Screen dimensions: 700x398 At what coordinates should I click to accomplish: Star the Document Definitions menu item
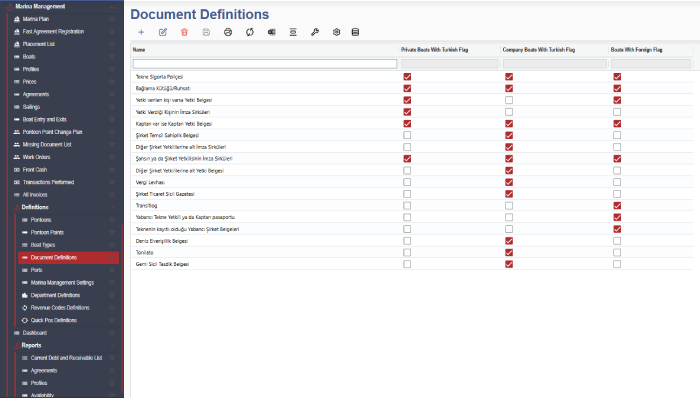coord(112,257)
